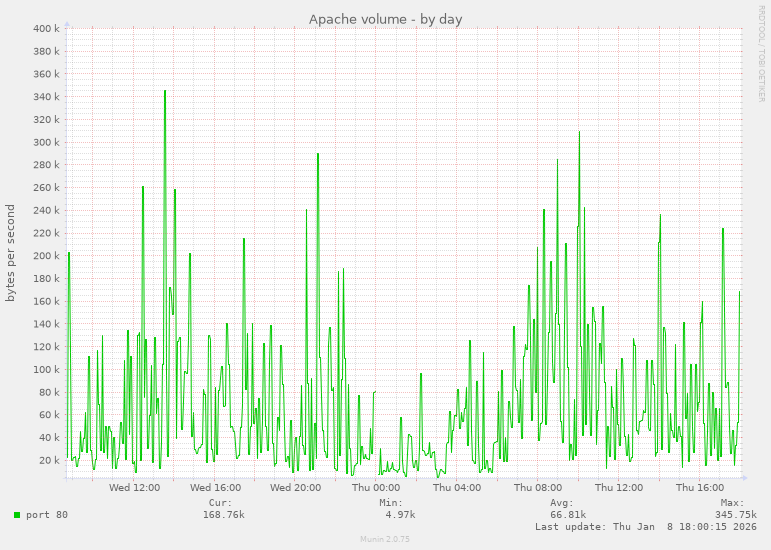Click the '20 k' y-axis label
Screen dimensions: 771x550
(49, 460)
